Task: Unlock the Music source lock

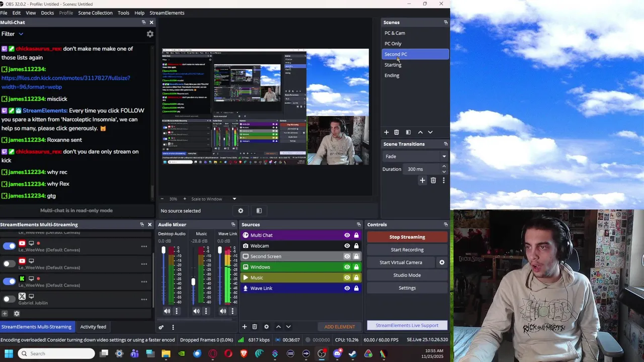Action: point(356,278)
